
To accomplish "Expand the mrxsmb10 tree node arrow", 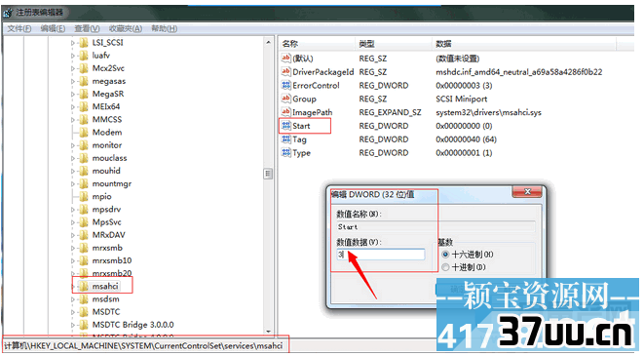I will pyautogui.click(x=73, y=260).
